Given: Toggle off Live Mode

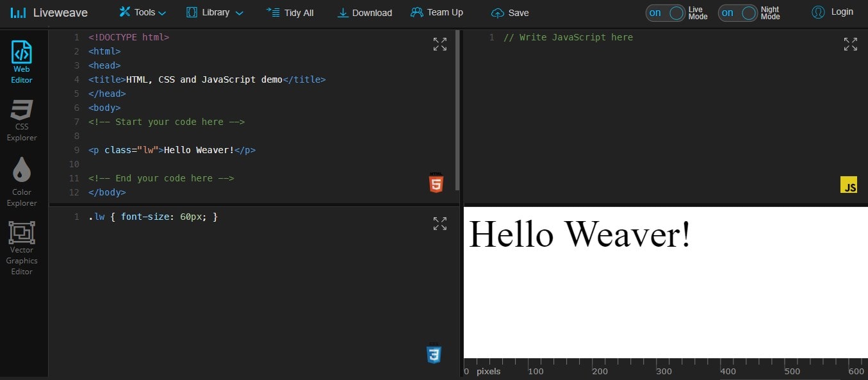Looking at the screenshot, I should (664, 12).
